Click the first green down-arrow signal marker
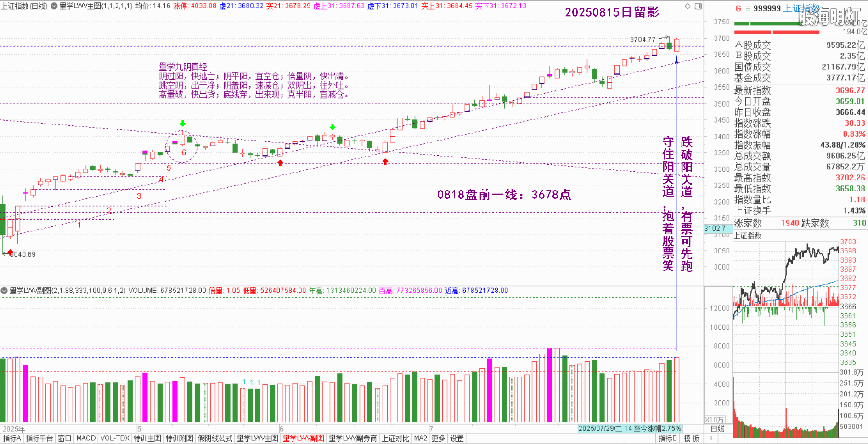868x444 pixels. (x=183, y=123)
